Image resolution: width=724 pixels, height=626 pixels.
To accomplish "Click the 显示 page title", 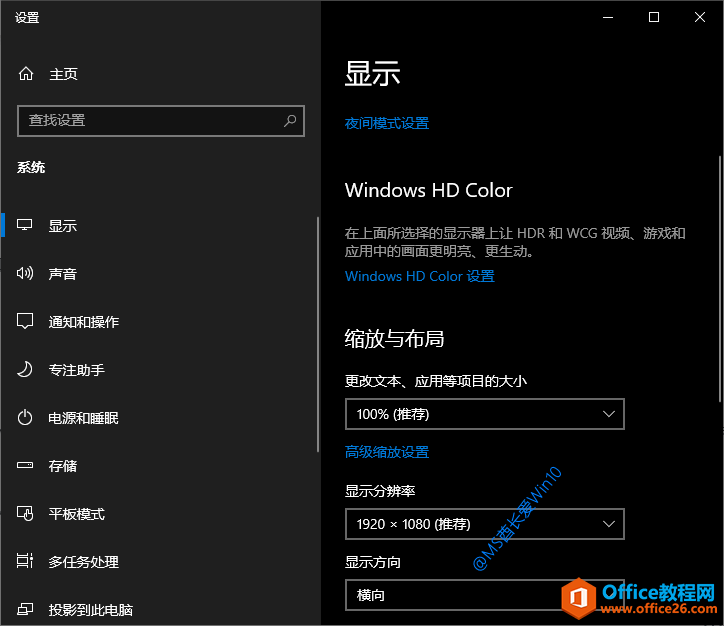I will [372, 74].
